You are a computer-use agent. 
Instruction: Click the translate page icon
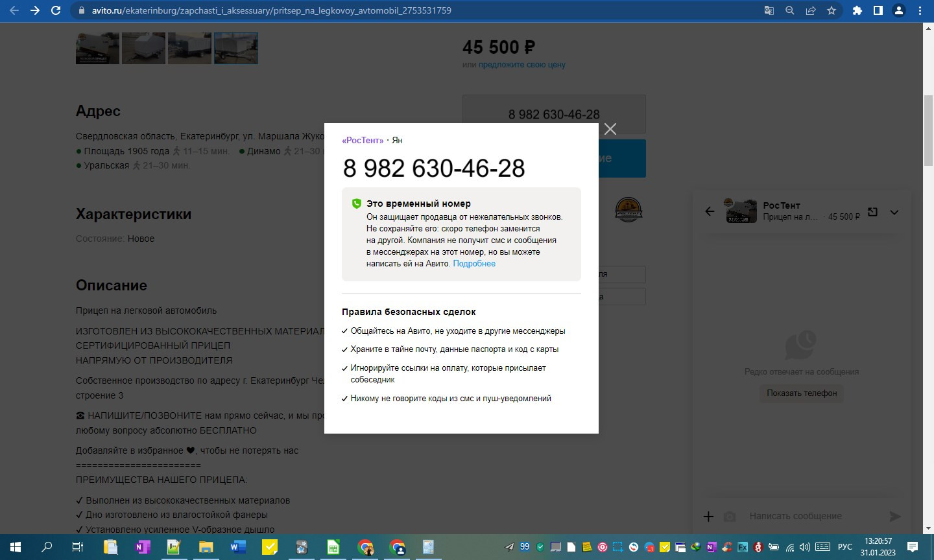(x=769, y=10)
